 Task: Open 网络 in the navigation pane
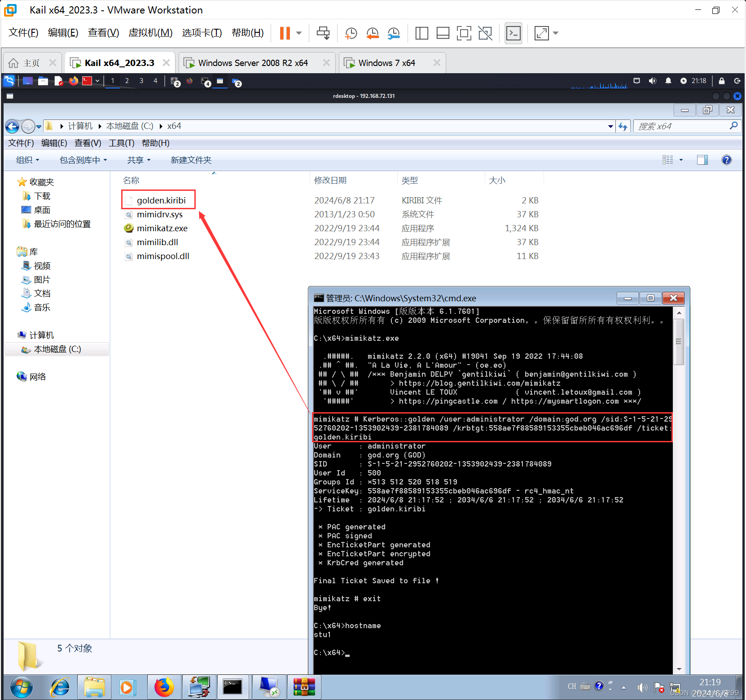[38, 377]
